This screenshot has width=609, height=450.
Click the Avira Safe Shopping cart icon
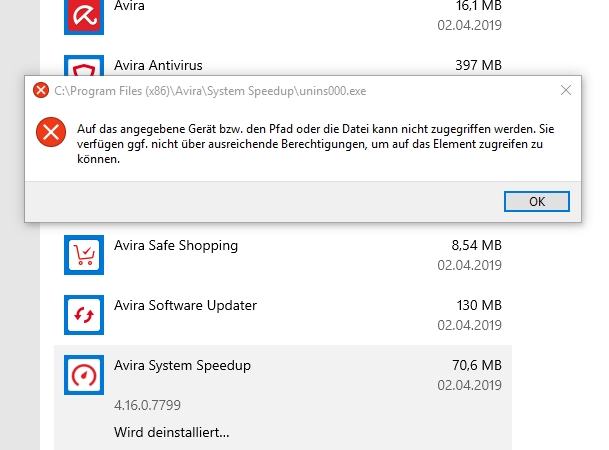pos(84,255)
